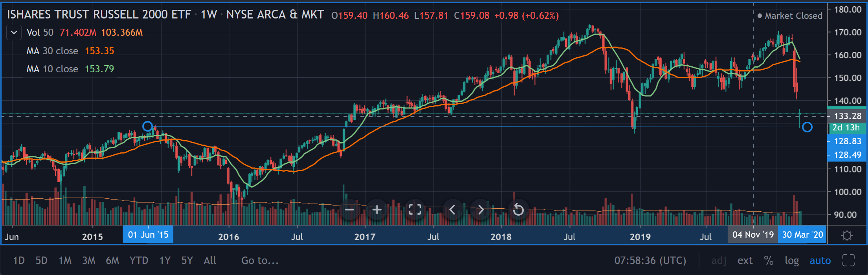The width and height of the screenshot is (868, 275).
Task: Click the ISHARES TRUST RUSSELL 2000 ETF title
Action: coord(99,15)
